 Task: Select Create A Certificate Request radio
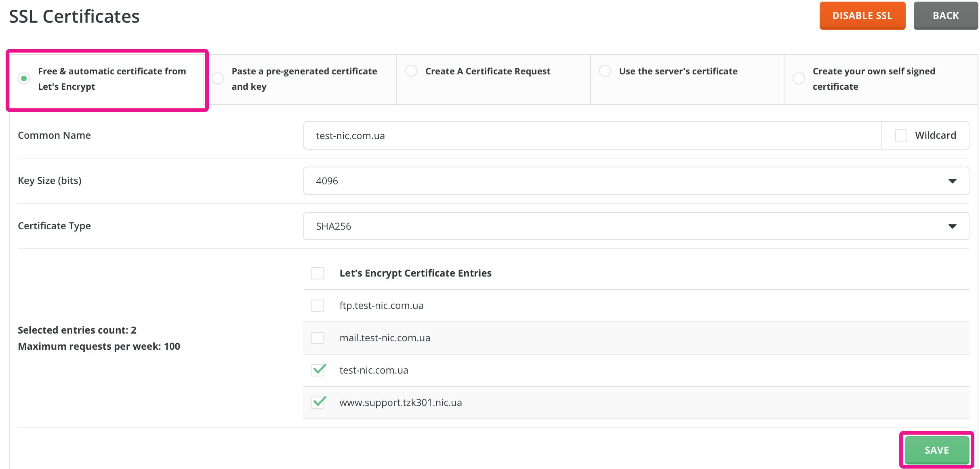coord(411,71)
